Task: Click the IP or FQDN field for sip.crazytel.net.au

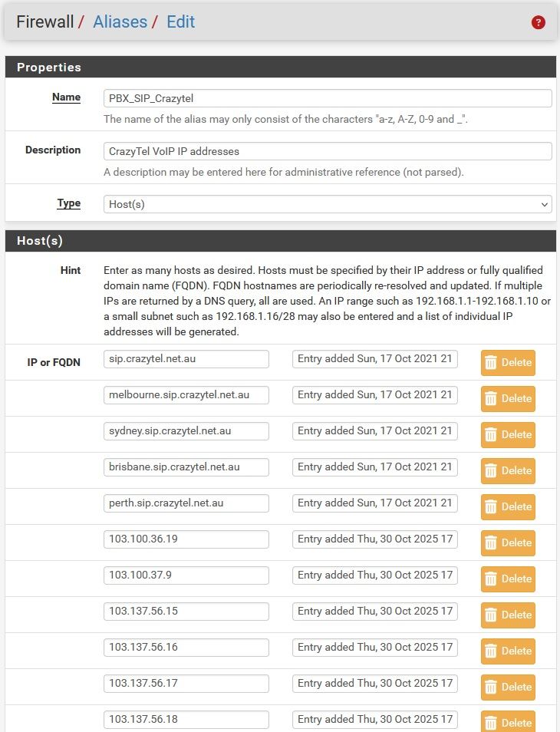Action: pos(186,358)
